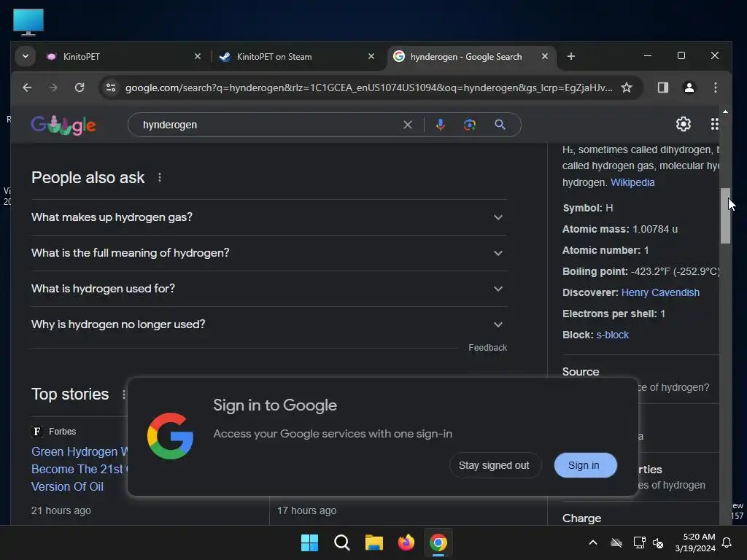Click the Source section heading
Image resolution: width=747 pixels, height=560 pixels.
[581, 371]
